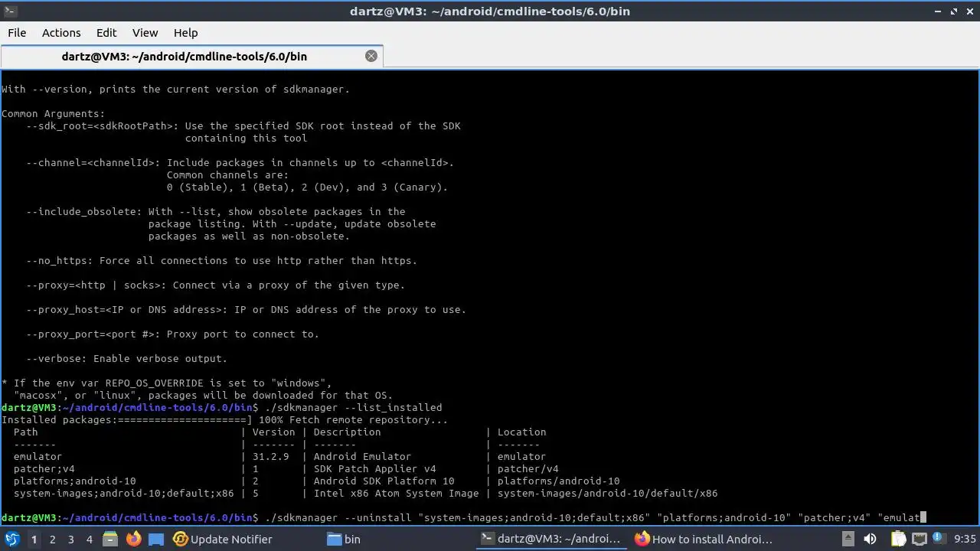Open the Update Notifier taskbar entry
This screenshot has width=980, height=551.
pos(223,540)
